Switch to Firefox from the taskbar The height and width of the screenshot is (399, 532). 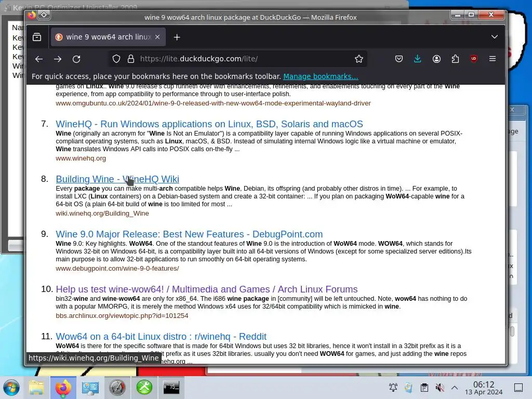pyautogui.click(x=63, y=388)
